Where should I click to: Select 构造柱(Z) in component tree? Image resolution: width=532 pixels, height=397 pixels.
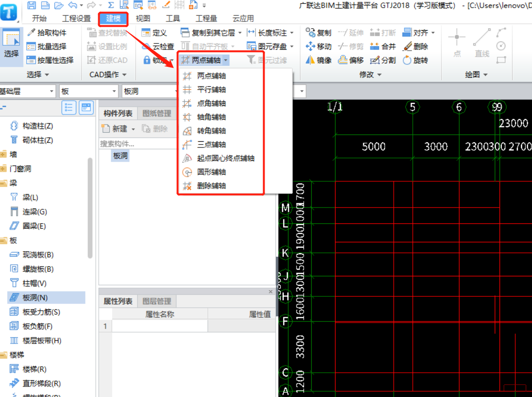click(37, 126)
